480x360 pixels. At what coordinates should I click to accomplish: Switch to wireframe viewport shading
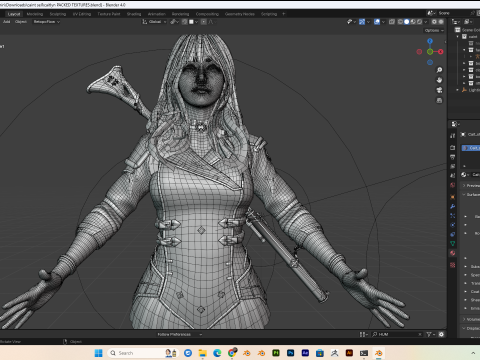coord(400,22)
